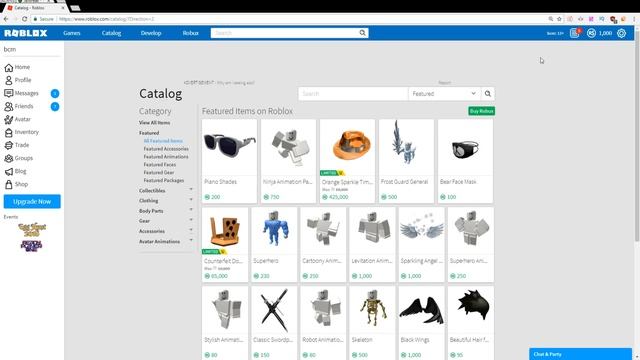This screenshot has height=360, width=640.
Task: Open the settings gear icon
Action: (x=621, y=33)
